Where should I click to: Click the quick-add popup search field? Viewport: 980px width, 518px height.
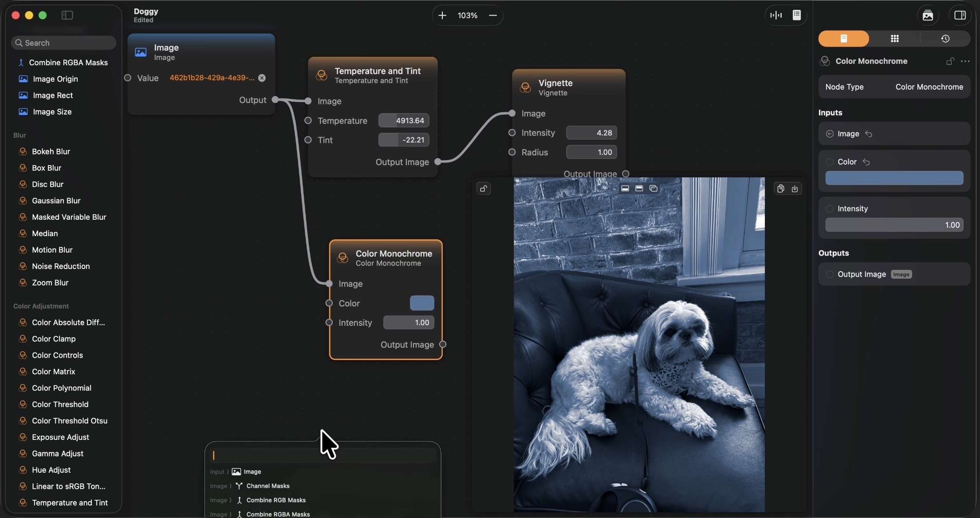[323, 455]
